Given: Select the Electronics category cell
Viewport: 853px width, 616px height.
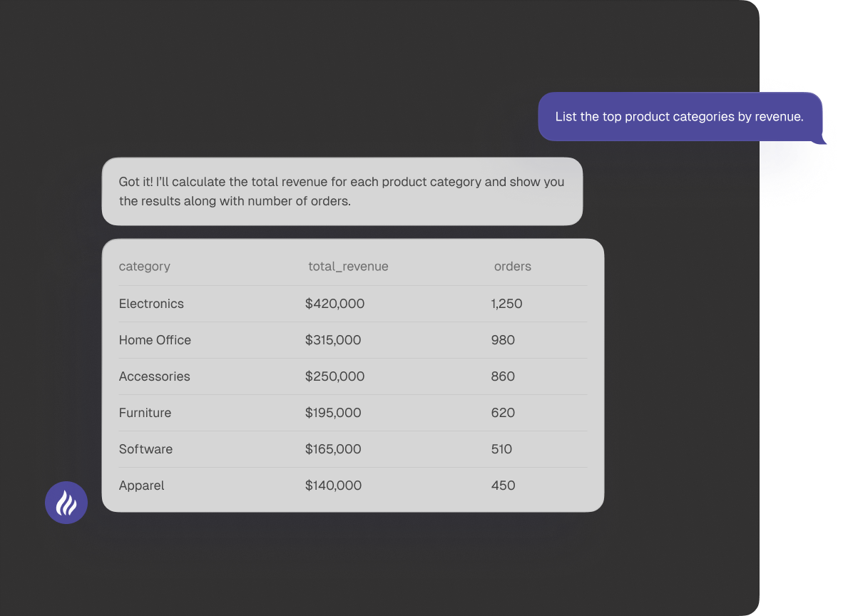Looking at the screenshot, I should pyautogui.click(x=151, y=304).
